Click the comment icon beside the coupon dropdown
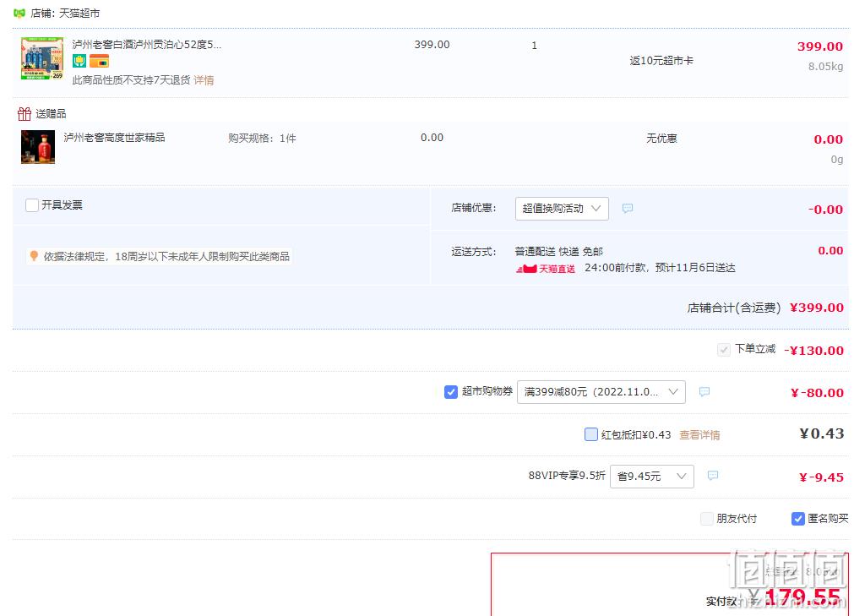854x616 pixels. pos(704,391)
